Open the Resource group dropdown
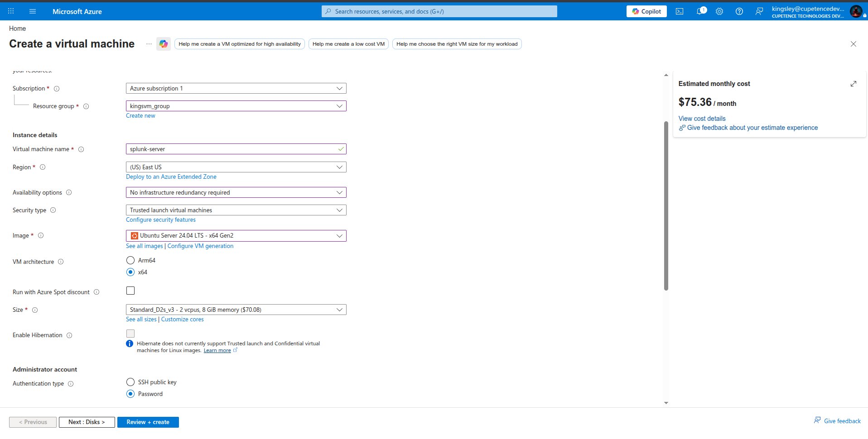 tap(236, 106)
